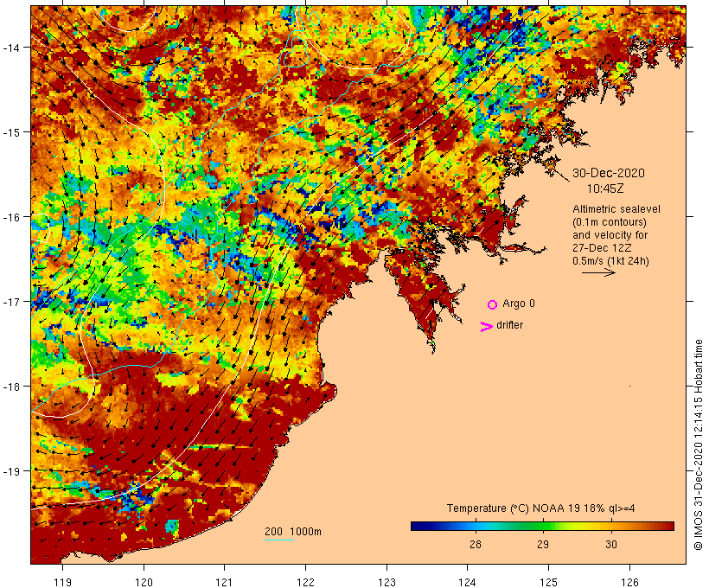This screenshot has height=588, width=709.
Task: Click the '10:45Z' time text
Action: [605, 189]
